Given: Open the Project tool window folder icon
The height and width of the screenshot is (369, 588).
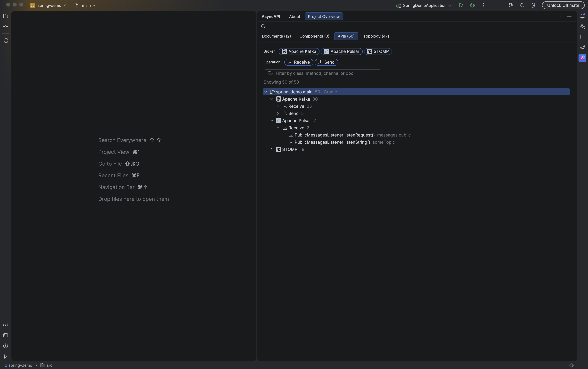Looking at the screenshot, I should (x=5, y=16).
